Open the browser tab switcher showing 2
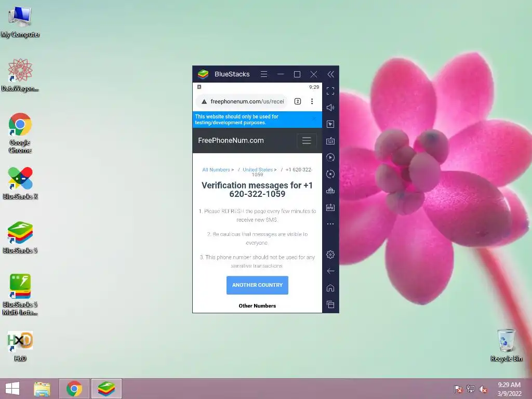The image size is (532, 399). pyautogui.click(x=298, y=101)
